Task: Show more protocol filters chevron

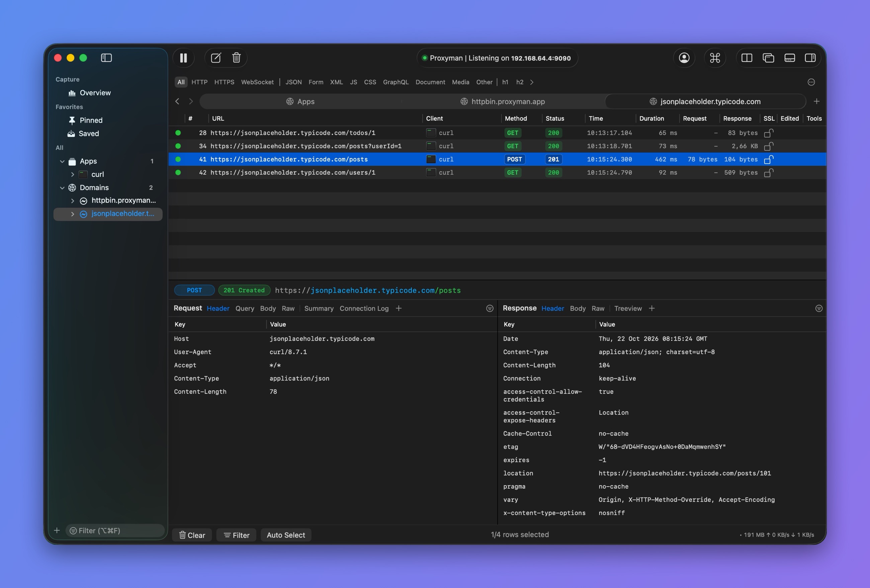Action: [x=532, y=82]
